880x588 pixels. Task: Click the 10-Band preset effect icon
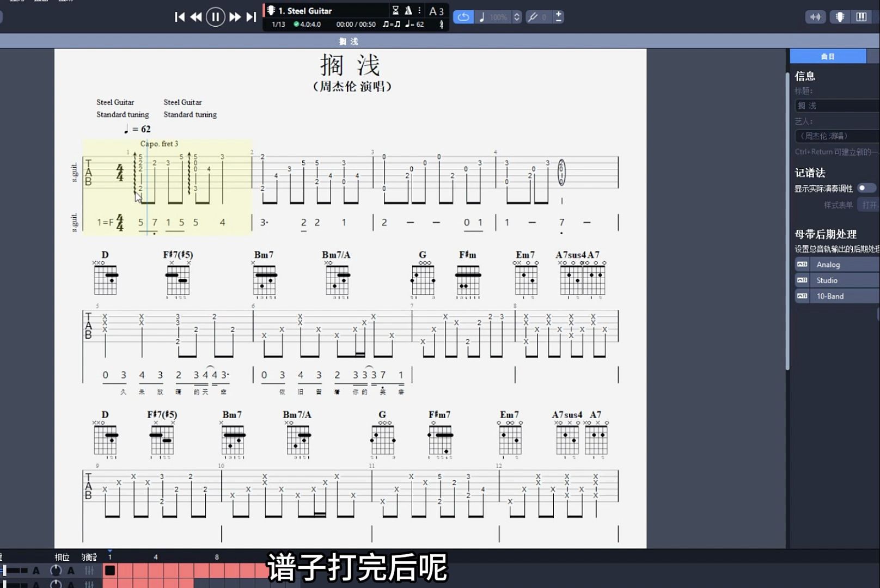point(802,296)
